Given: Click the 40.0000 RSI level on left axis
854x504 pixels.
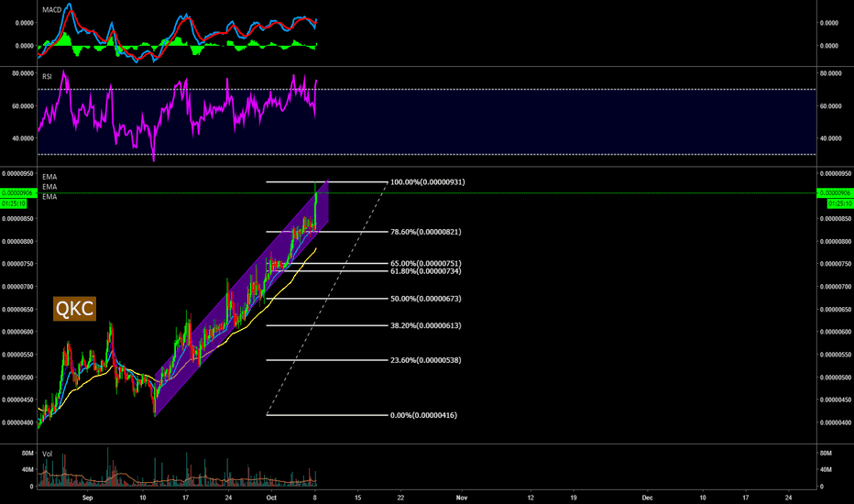Looking at the screenshot, I should pos(24,138).
